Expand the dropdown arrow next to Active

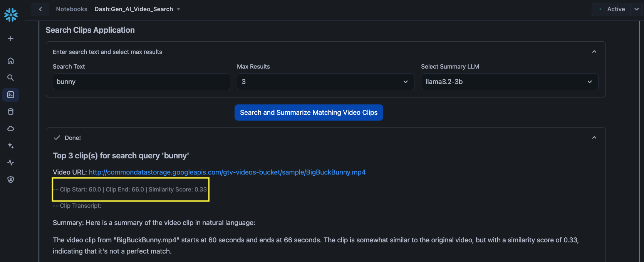pos(636,9)
